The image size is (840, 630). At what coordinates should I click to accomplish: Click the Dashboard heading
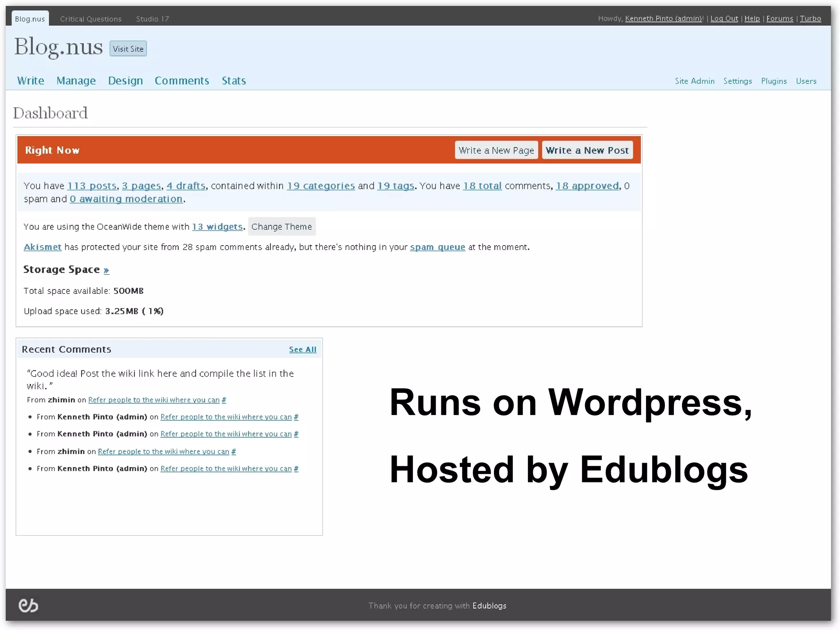(x=50, y=113)
